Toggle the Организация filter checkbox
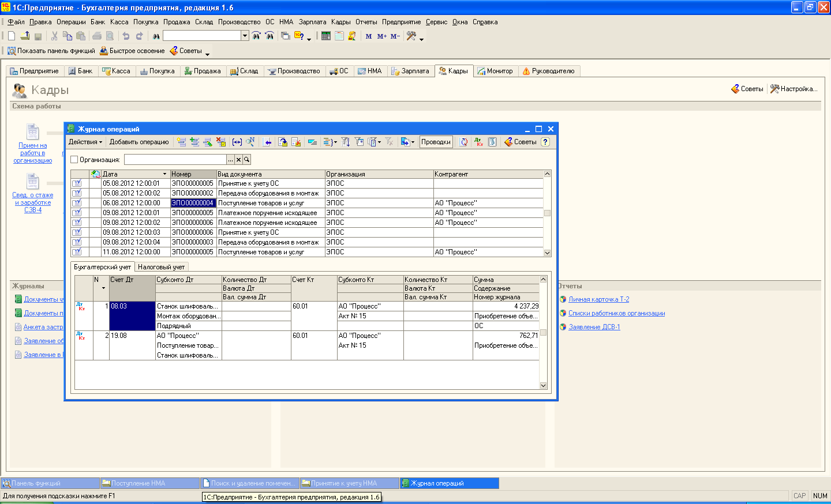The height and width of the screenshot is (504, 831). pos(74,160)
